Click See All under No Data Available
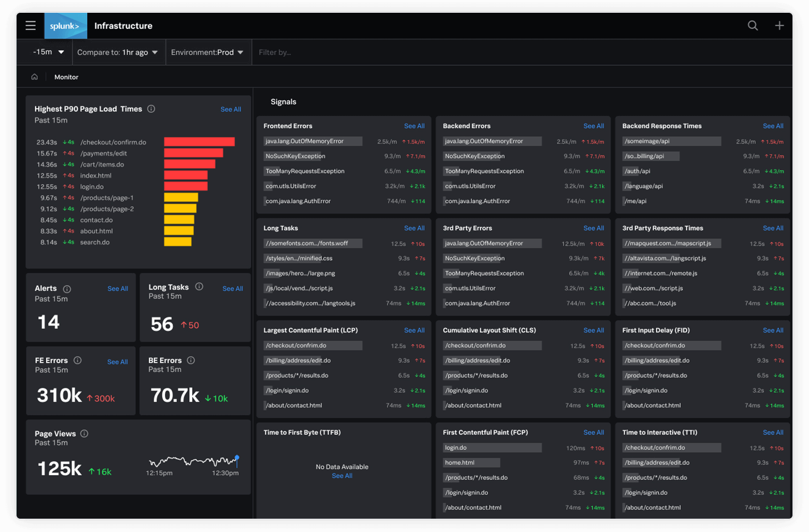The image size is (809, 532). tap(342, 476)
